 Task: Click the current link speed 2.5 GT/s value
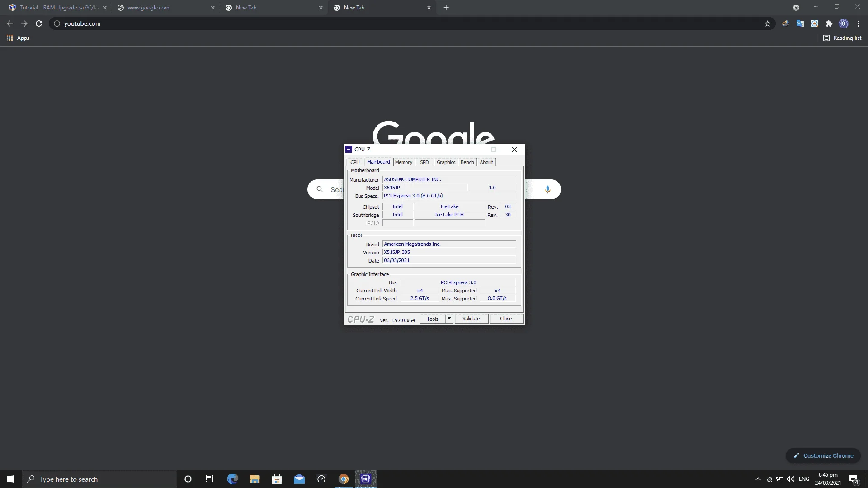coord(420,299)
